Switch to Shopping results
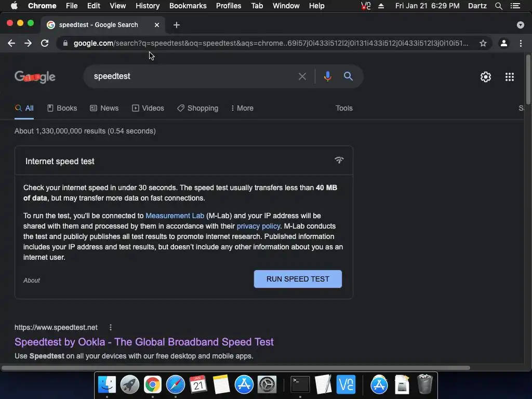532x399 pixels. tap(198, 108)
